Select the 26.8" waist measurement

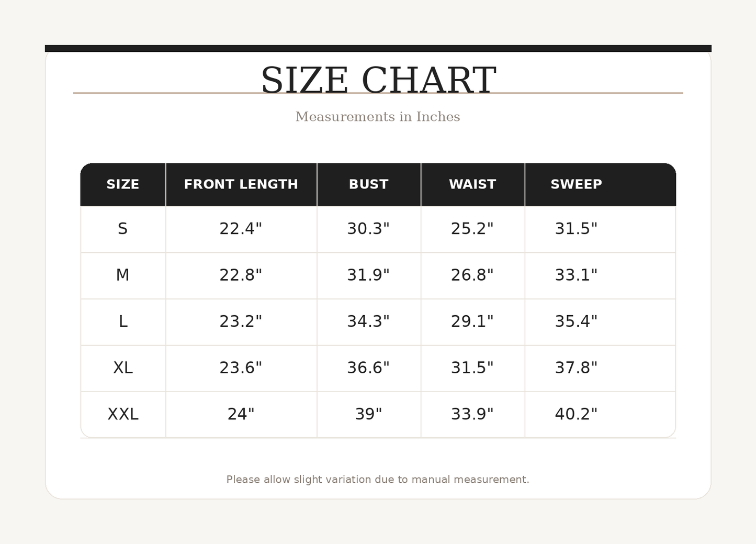(472, 275)
